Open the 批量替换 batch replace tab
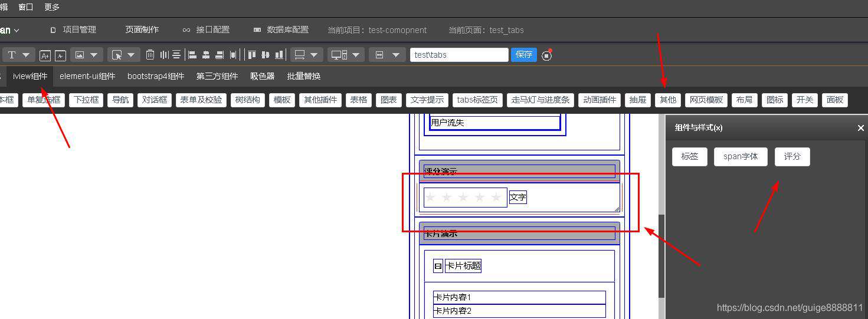 [x=304, y=76]
